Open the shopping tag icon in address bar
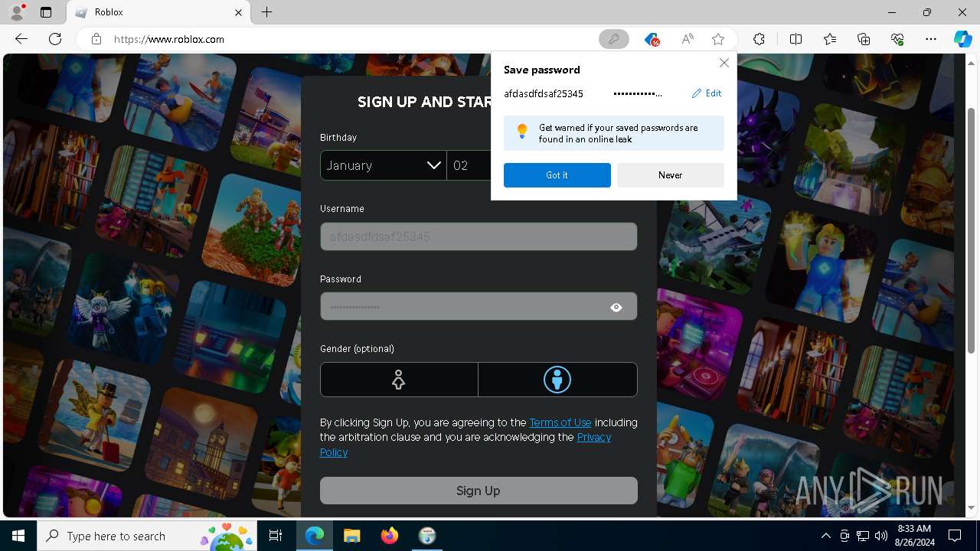Screen dimensions: 980x551 pos(651,39)
